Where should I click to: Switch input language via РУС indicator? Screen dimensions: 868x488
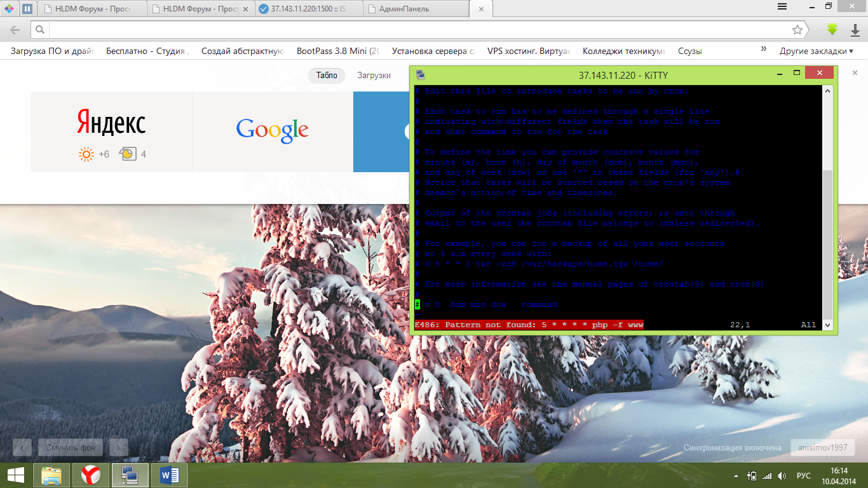(x=803, y=475)
